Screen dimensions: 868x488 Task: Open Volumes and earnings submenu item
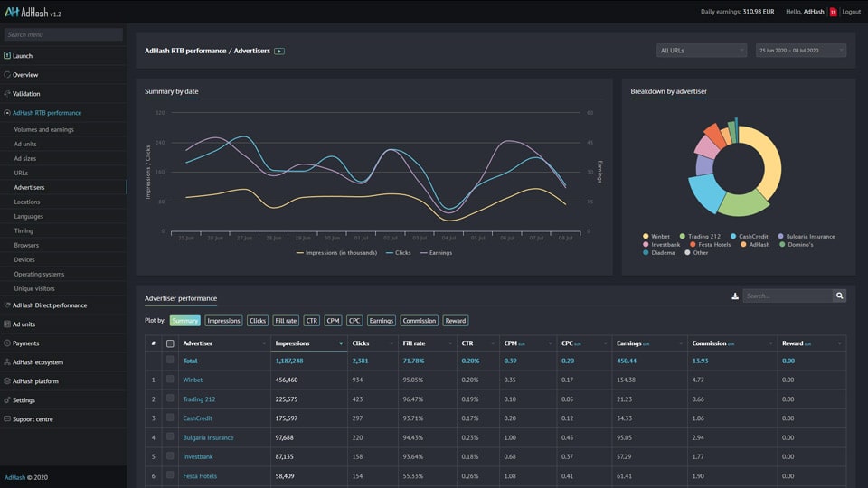(x=44, y=129)
